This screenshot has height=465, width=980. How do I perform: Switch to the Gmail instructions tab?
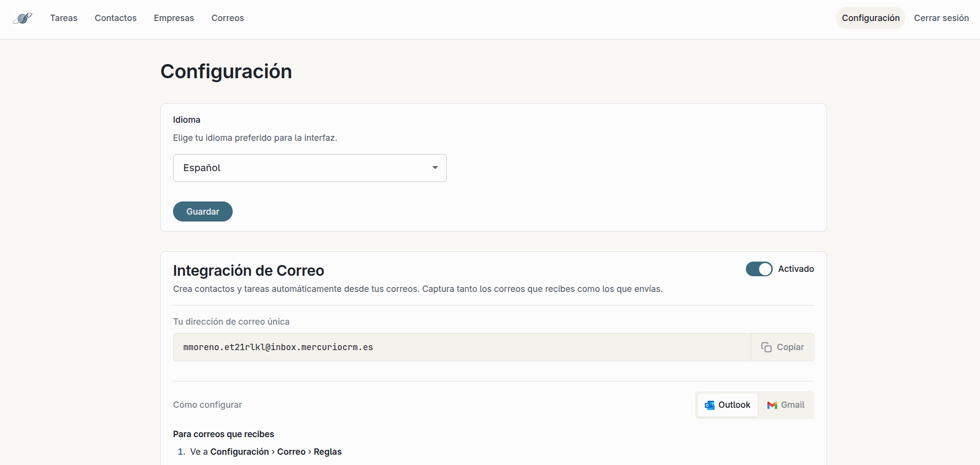tap(785, 405)
